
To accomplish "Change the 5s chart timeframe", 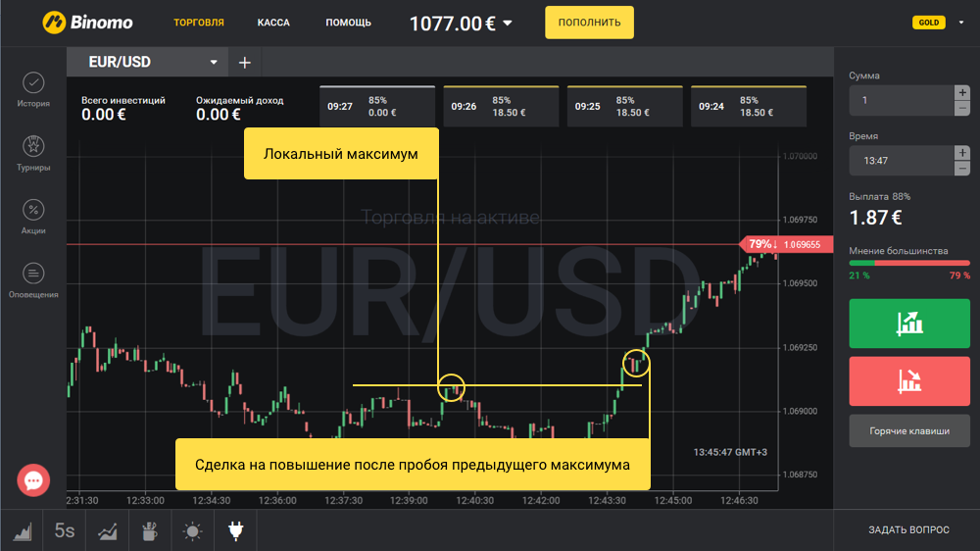I will point(65,531).
